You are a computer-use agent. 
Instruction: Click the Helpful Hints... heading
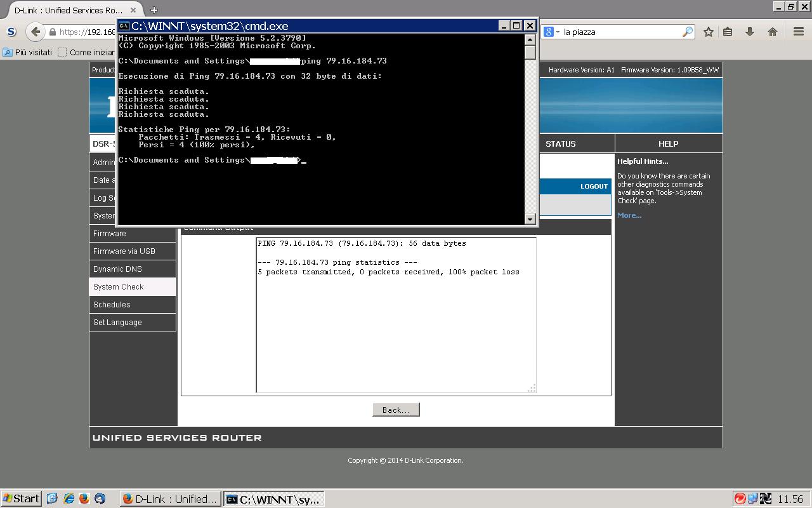pos(643,161)
